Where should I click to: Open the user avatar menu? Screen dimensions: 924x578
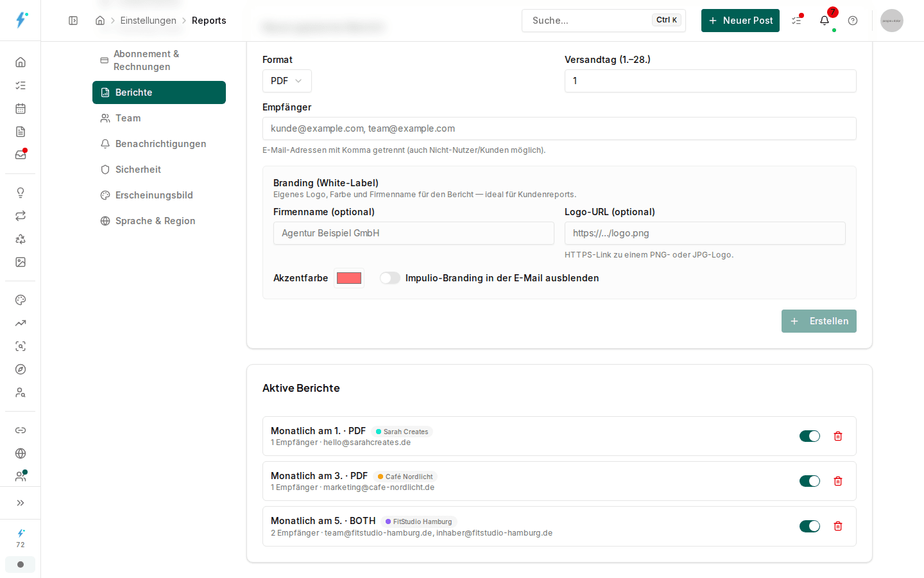point(892,21)
